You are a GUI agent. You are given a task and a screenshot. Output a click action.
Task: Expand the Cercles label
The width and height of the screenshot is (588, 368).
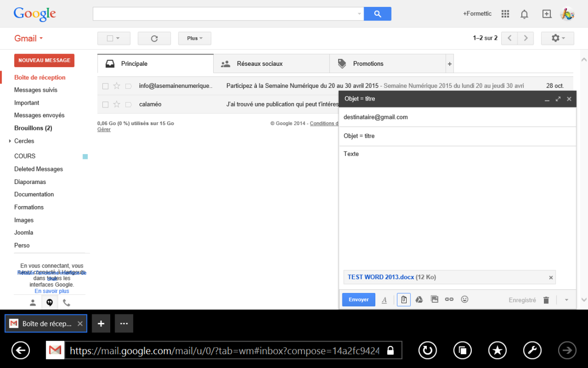click(10, 141)
